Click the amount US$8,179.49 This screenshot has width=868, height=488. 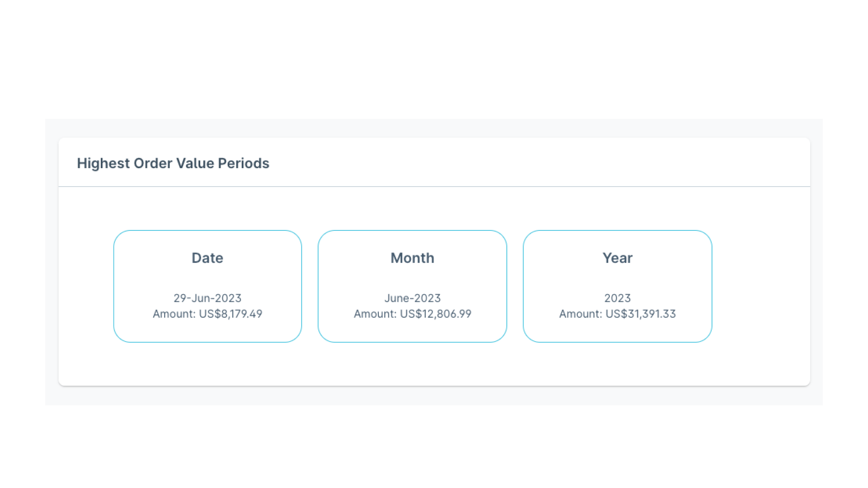[231, 314]
